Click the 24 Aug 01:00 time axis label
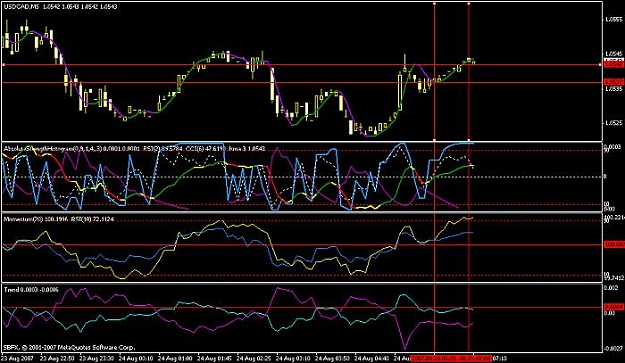Image resolution: width=625 pixels, height=363 pixels. [174, 358]
